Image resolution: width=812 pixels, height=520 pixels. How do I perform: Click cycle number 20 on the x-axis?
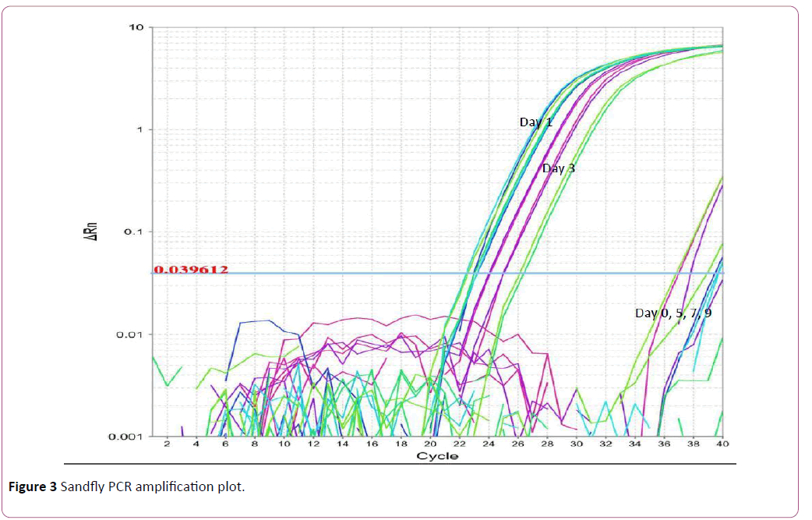coord(430,444)
